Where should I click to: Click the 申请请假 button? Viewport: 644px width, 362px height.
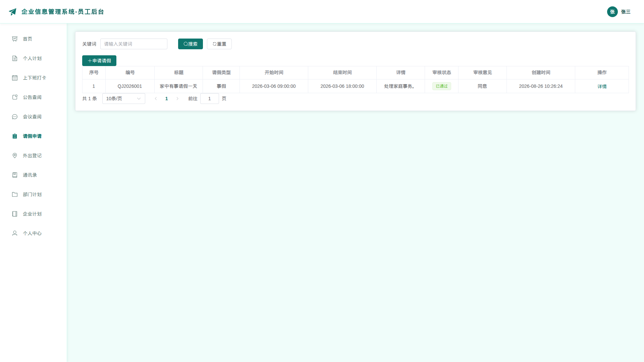point(99,61)
